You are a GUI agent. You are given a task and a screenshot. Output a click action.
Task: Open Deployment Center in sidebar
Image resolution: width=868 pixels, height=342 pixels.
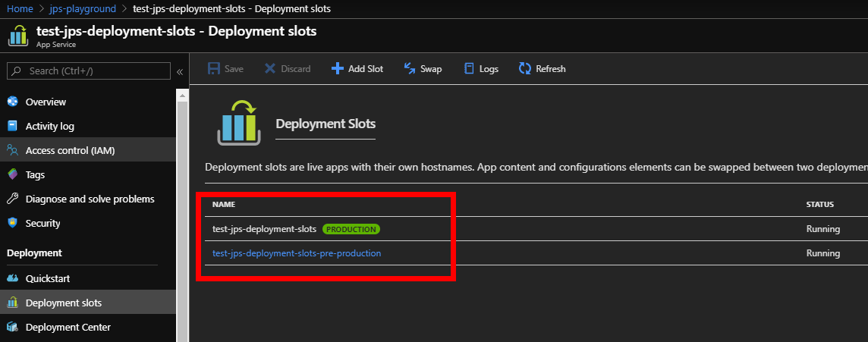(68, 327)
